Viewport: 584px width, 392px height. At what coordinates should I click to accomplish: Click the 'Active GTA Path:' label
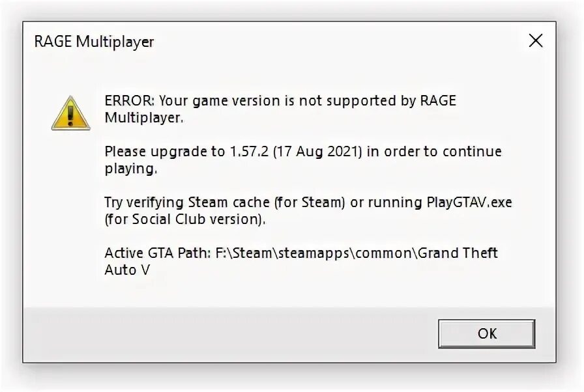click(x=158, y=253)
